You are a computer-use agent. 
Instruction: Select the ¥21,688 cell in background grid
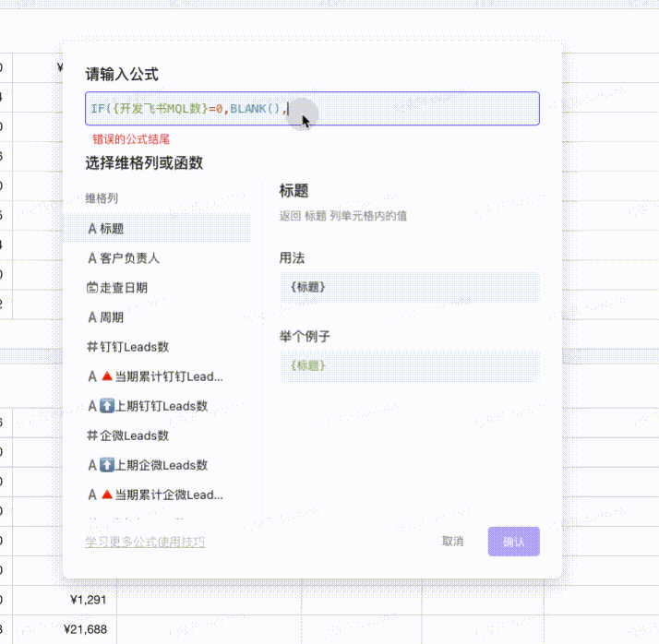[86, 629]
